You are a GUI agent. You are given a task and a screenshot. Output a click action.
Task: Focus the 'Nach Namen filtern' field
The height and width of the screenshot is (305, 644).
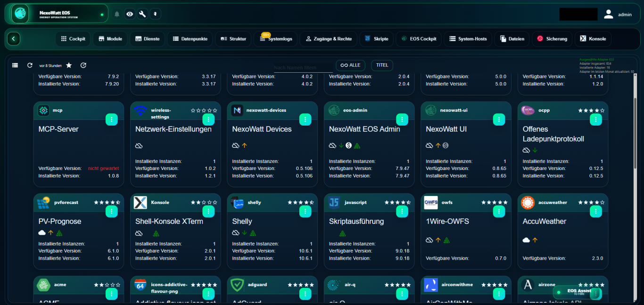[x=303, y=68]
